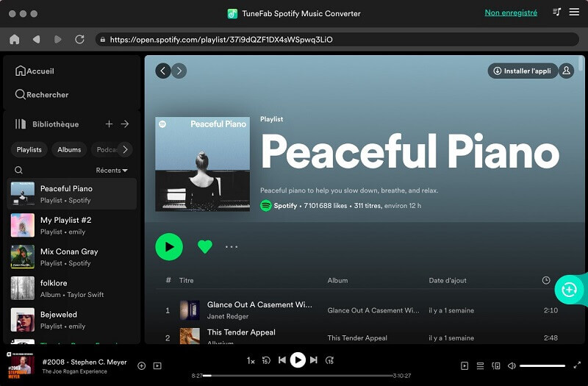Click the Date d'ajout column header
588x386 pixels.
point(448,280)
